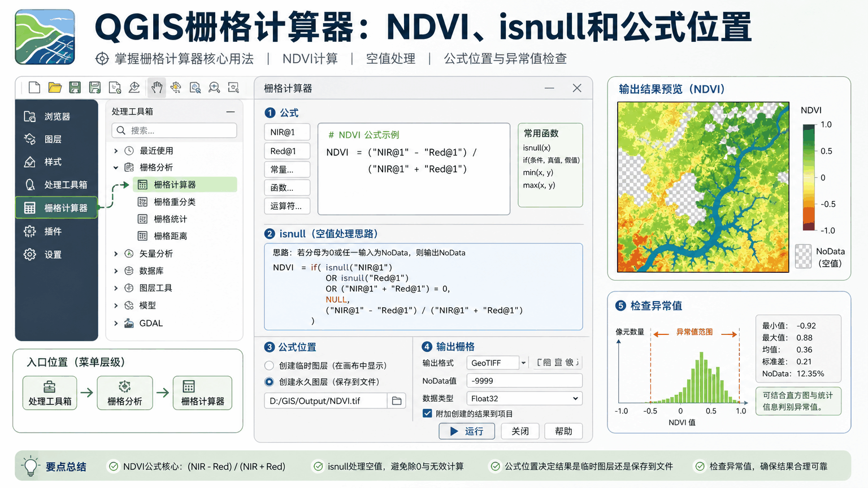Click the search magnifier in toolbox search

(121, 130)
